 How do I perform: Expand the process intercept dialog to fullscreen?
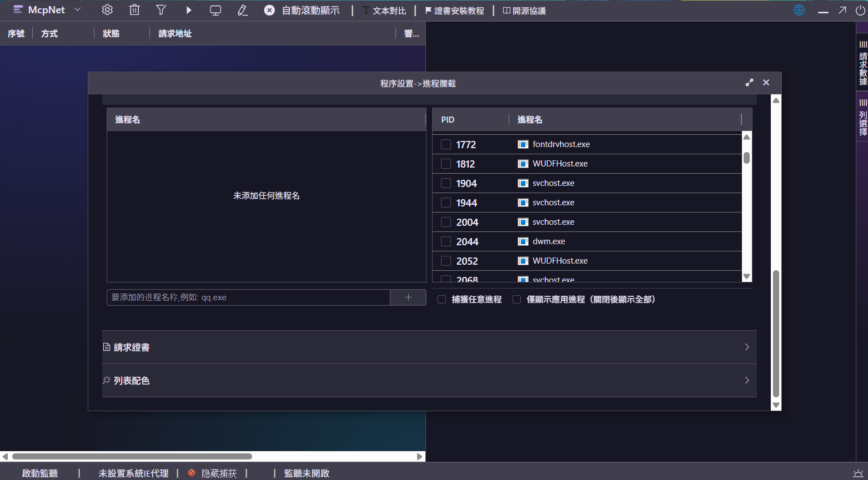(x=749, y=83)
